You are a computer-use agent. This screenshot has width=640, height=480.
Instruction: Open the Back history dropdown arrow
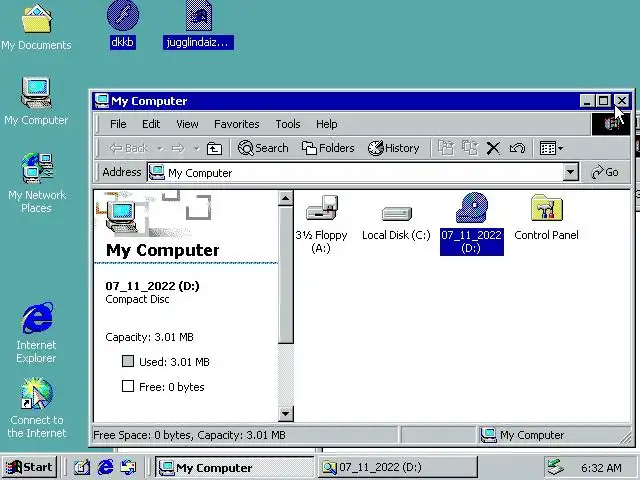pos(160,149)
